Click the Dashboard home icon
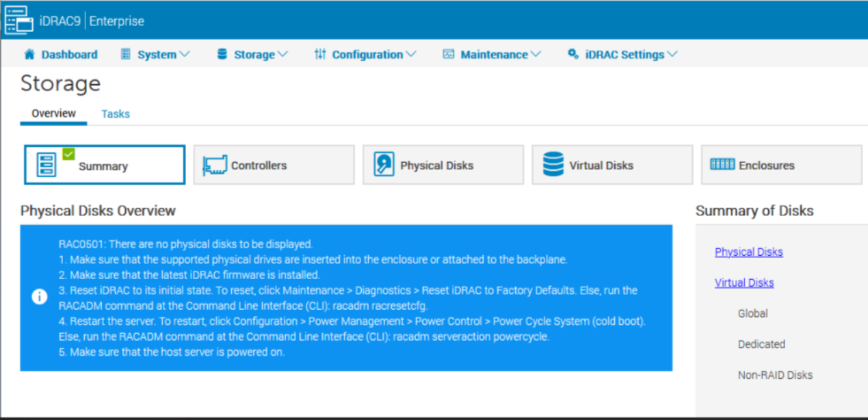Viewport: 868px width, 420px height. [30, 54]
